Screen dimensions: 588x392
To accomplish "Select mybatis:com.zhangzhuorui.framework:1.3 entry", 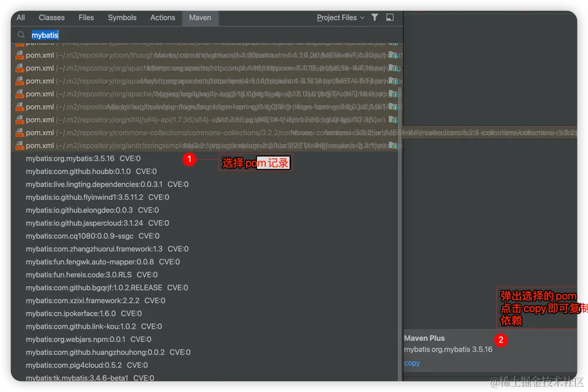I will [107, 249].
